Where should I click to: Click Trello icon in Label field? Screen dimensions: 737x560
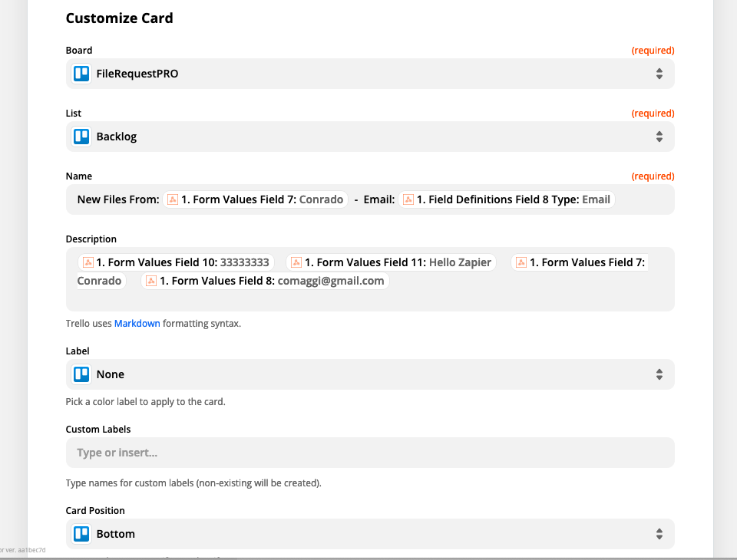click(81, 374)
